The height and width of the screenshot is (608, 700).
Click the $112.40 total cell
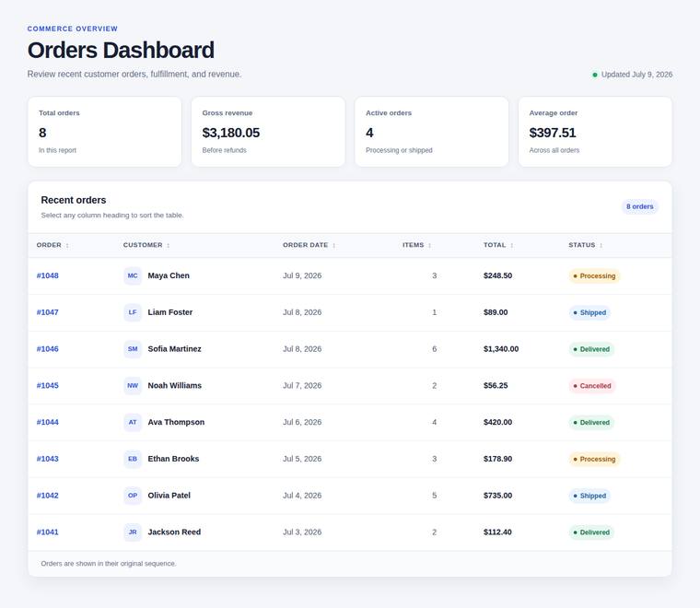tap(497, 532)
